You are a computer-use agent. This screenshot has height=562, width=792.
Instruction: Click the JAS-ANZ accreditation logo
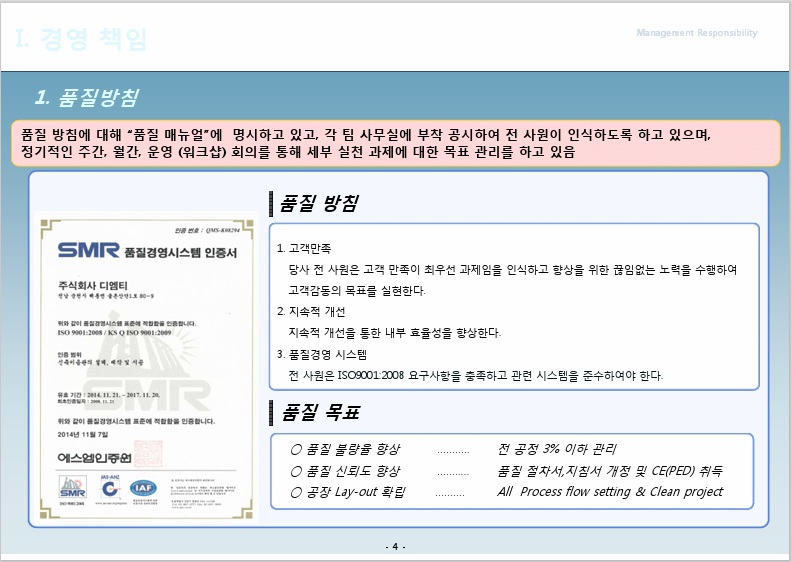coord(110,488)
